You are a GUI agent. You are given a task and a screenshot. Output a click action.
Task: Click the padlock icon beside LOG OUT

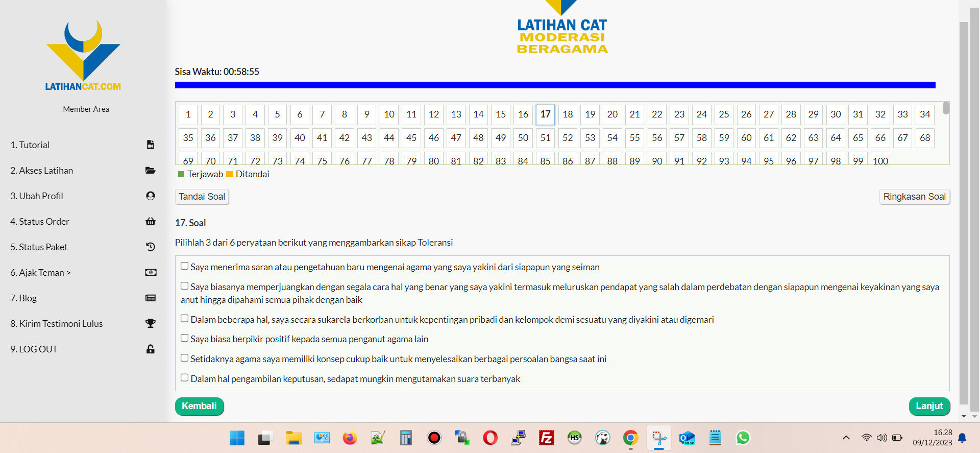point(150,349)
